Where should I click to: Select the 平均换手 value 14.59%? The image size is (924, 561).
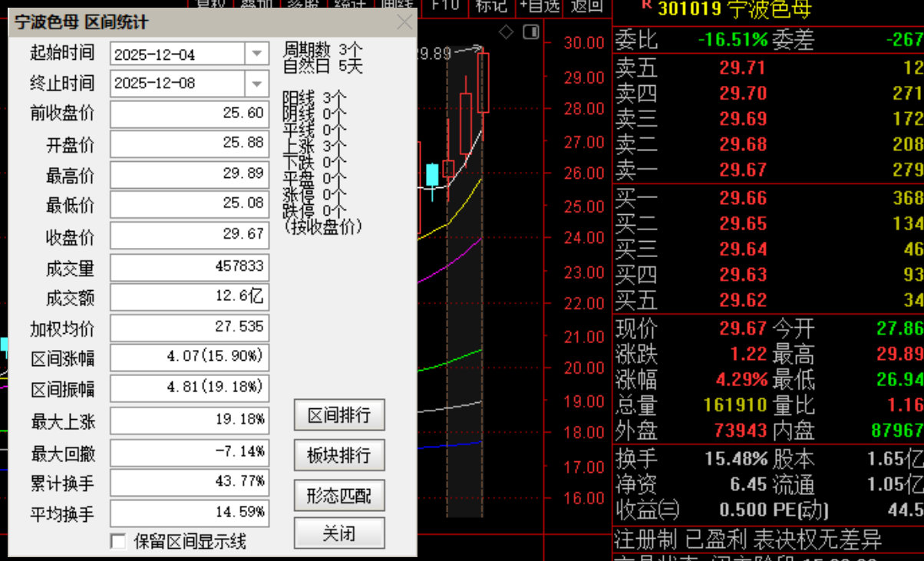[x=190, y=513]
